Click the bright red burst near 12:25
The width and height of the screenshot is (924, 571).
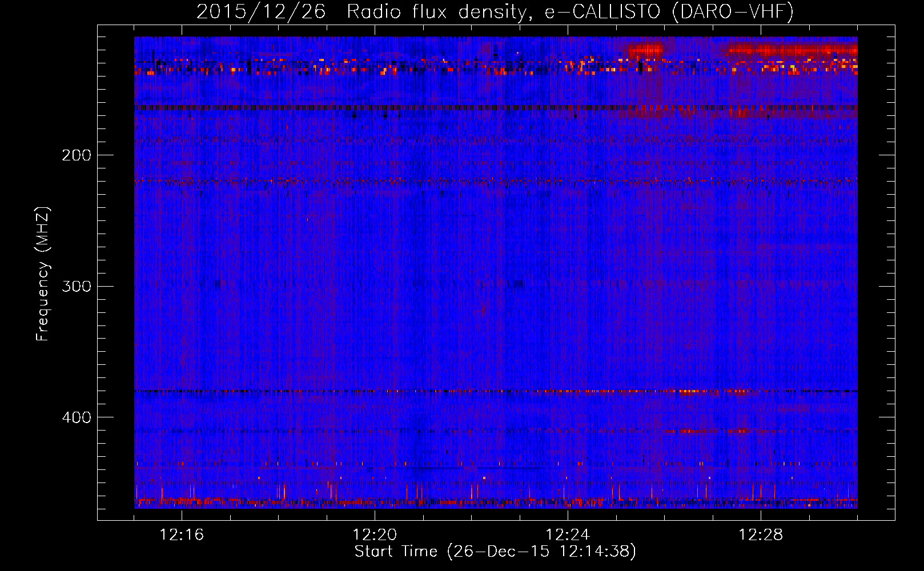[x=645, y=50]
